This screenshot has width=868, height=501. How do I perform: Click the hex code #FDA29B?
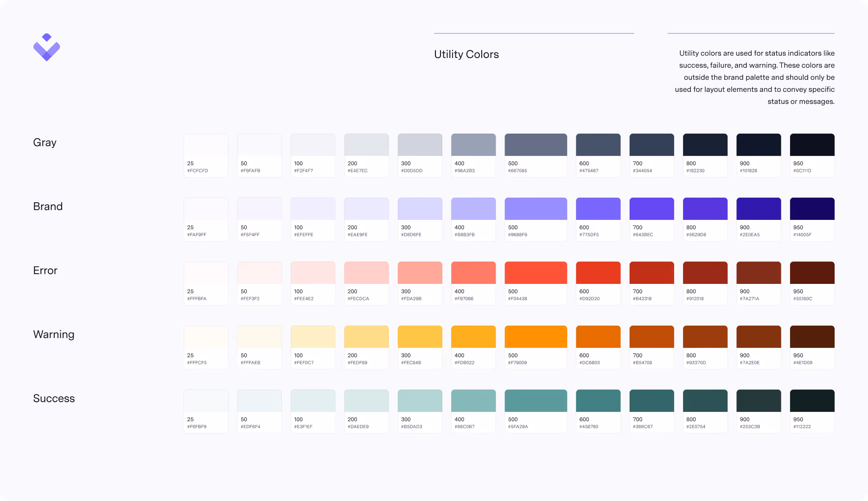[x=411, y=299]
